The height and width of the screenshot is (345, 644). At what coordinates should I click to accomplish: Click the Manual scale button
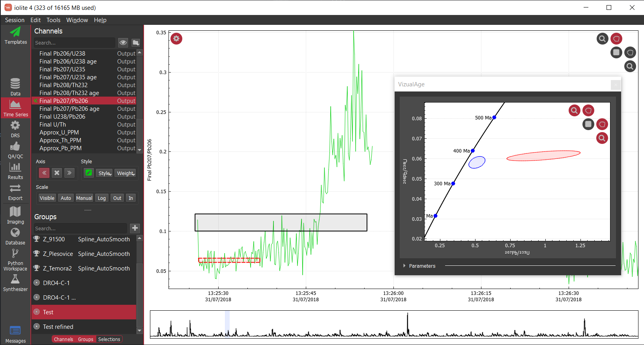pos(84,198)
